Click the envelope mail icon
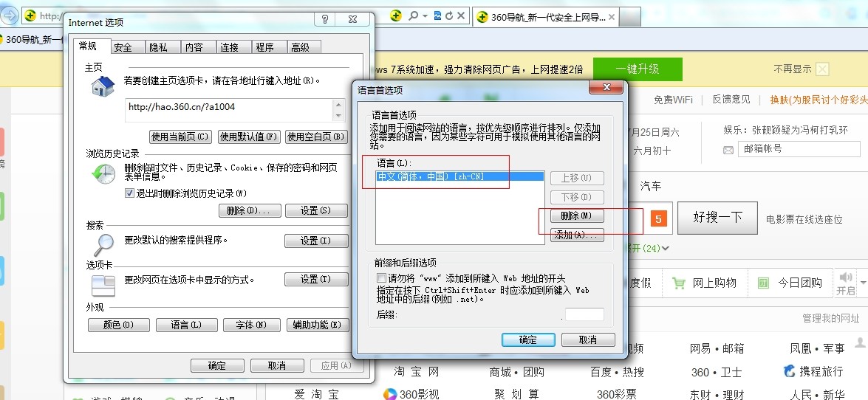This screenshot has width=868, height=400. (728, 149)
